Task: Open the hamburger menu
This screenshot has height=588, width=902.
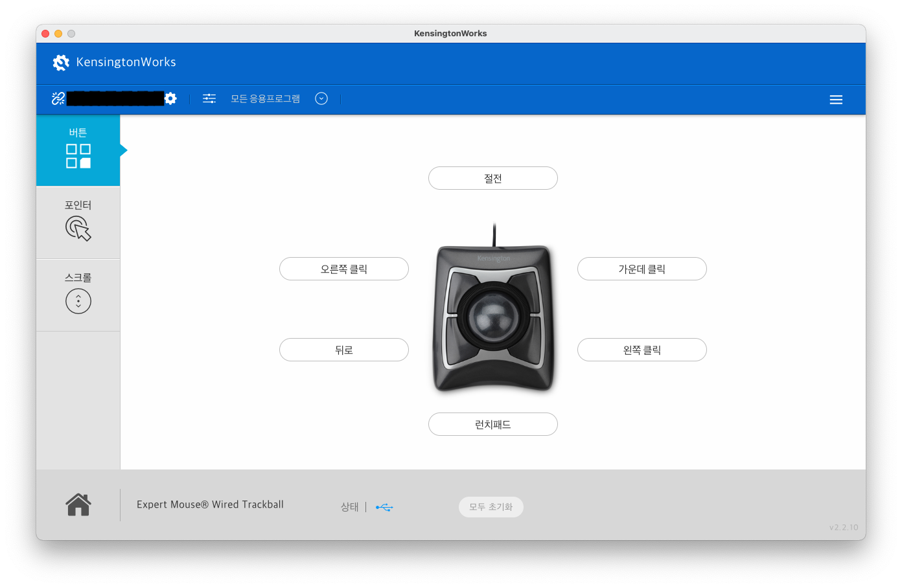Action: [836, 100]
